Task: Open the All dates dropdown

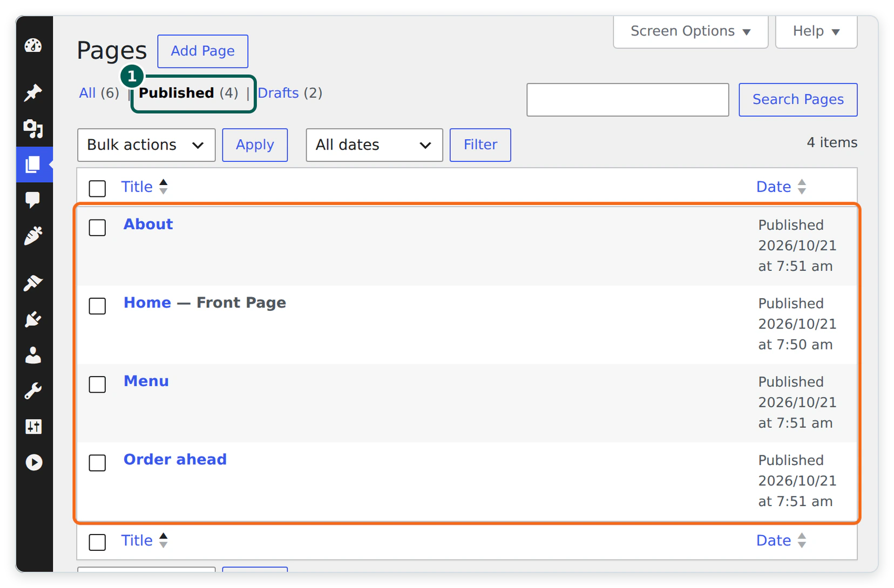Action: pos(374,145)
